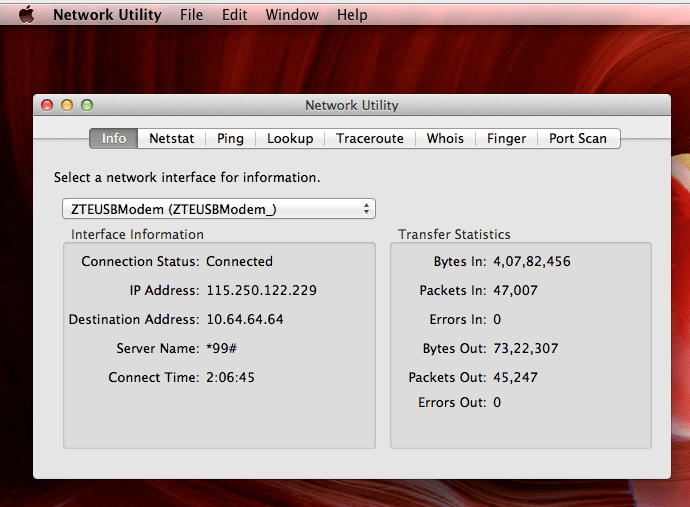Open the File menu
This screenshot has height=507, width=690.
191,15
